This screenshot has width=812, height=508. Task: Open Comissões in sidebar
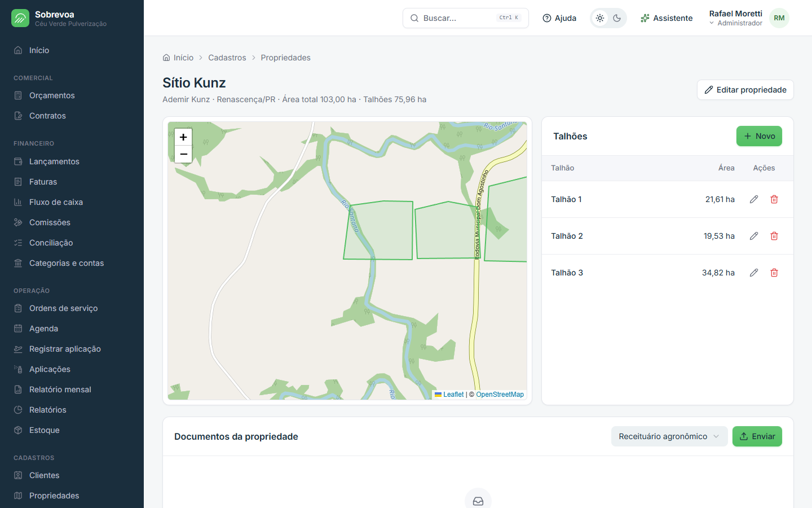(x=72, y=222)
